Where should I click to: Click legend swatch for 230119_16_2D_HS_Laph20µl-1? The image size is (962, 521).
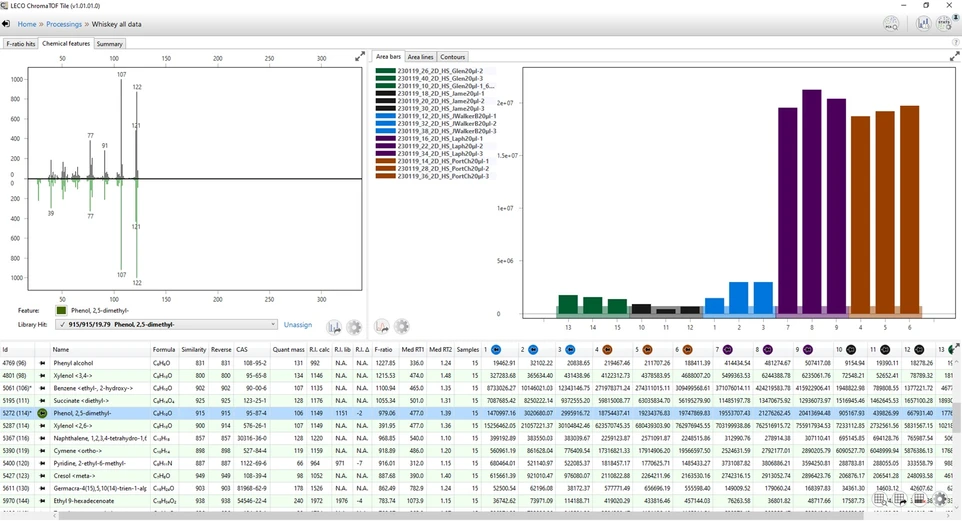tap(385, 139)
